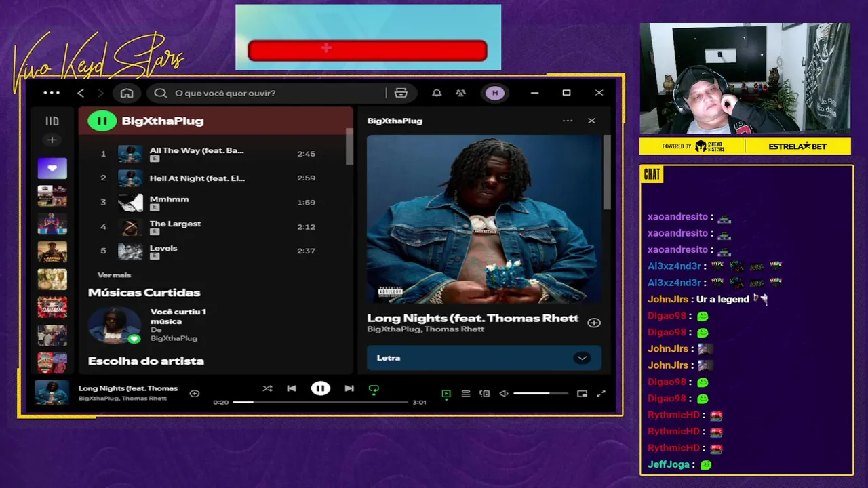
Task: Close the Now Playing side panel
Action: coord(591,121)
